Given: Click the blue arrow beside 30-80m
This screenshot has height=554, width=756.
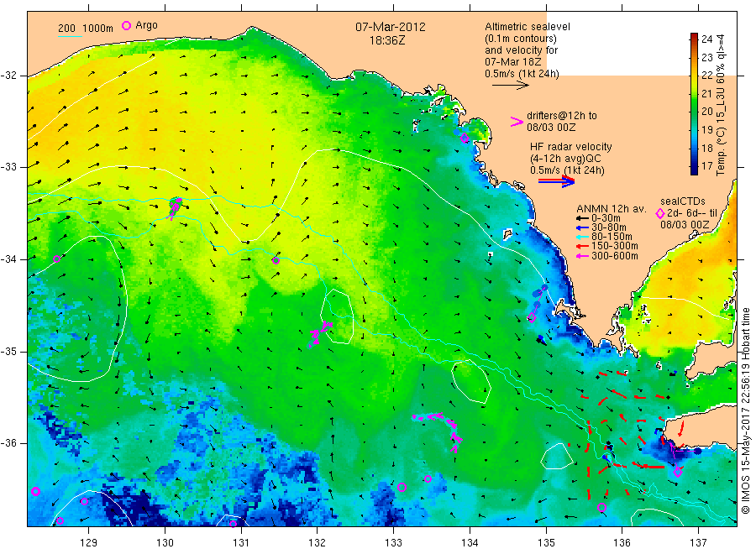Looking at the screenshot, I should click(582, 227).
